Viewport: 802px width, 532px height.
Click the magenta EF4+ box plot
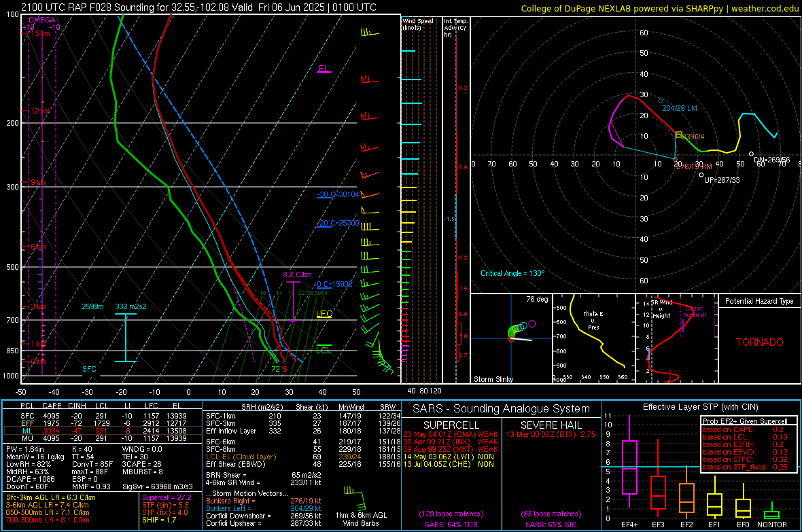pyautogui.click(x=629, y=461)
